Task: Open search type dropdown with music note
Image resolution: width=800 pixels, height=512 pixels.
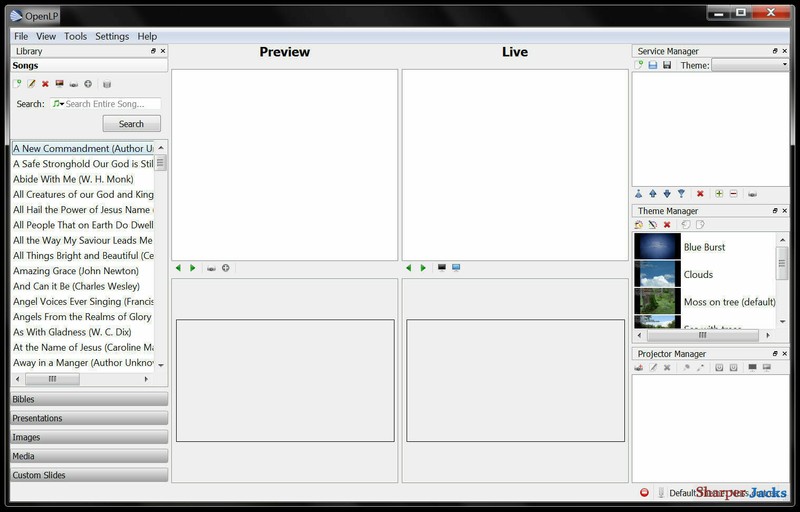Action: click(58, 104)
